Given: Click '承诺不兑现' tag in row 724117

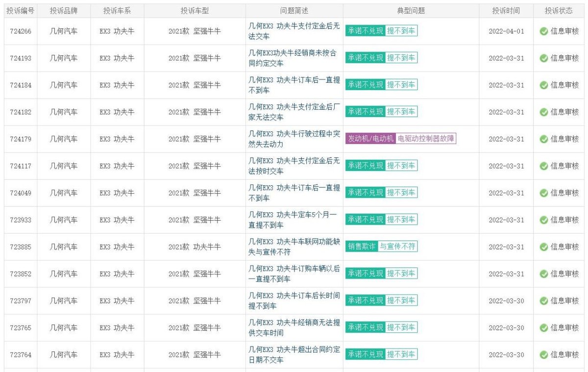Looking at the screenshot, I should [365, 166].
